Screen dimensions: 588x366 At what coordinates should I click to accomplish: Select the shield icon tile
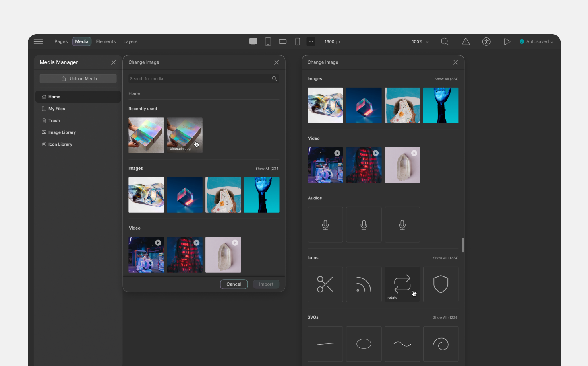[441, 284]
